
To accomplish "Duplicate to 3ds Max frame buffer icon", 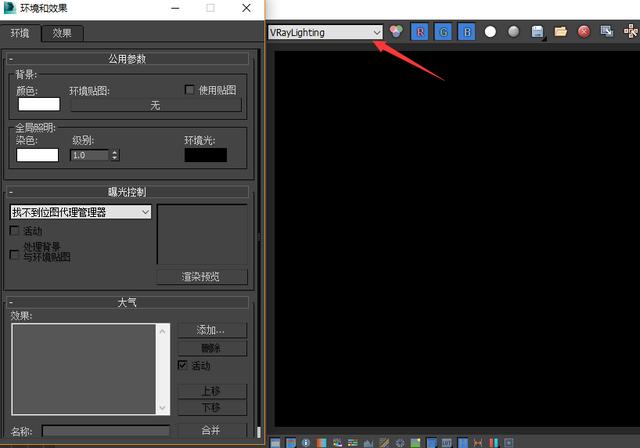I will [607, 31].
